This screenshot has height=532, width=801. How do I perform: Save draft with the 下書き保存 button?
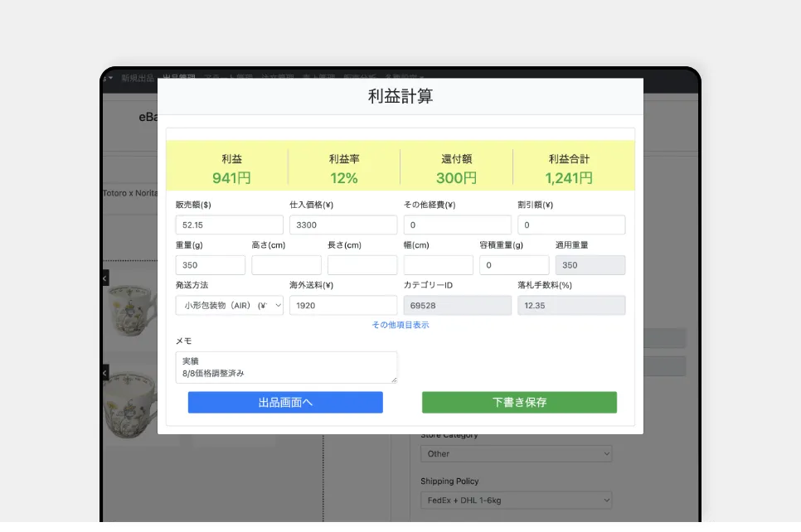519,403
